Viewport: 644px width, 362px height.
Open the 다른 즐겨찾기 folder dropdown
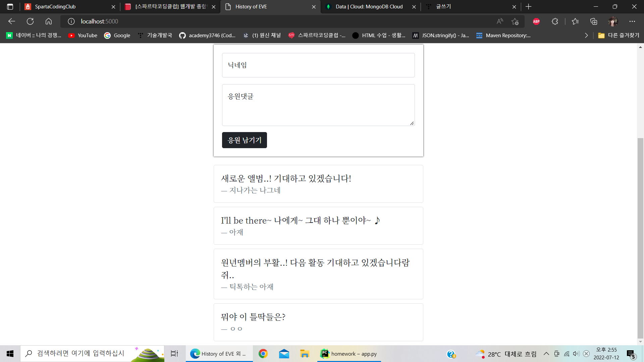tap(619, 36)
